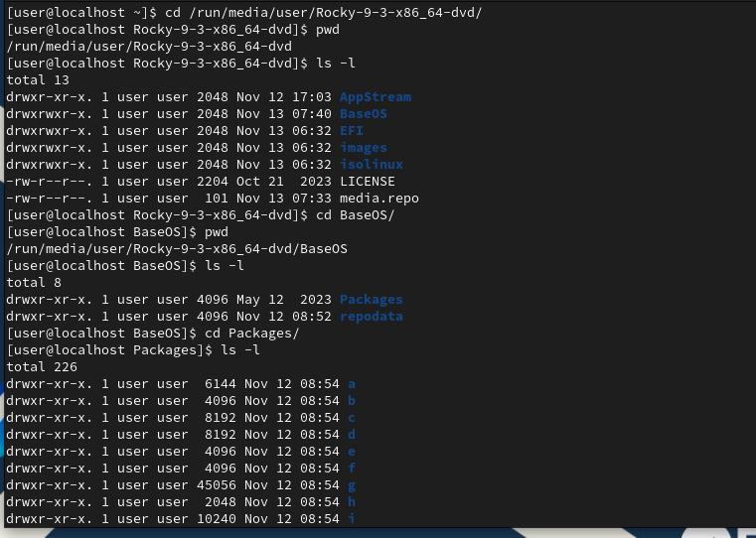
Task: Click the timestamp 'Nov 12 17:03'
Action: (284, 97)
